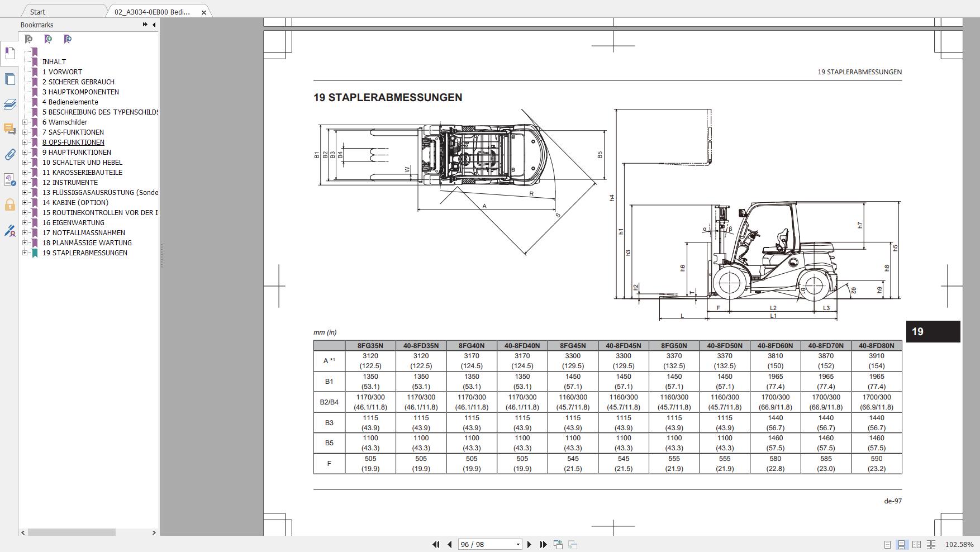Open the INHALT bookmark
The width and height of the screenshot is (980, 552).
[54, 61]
